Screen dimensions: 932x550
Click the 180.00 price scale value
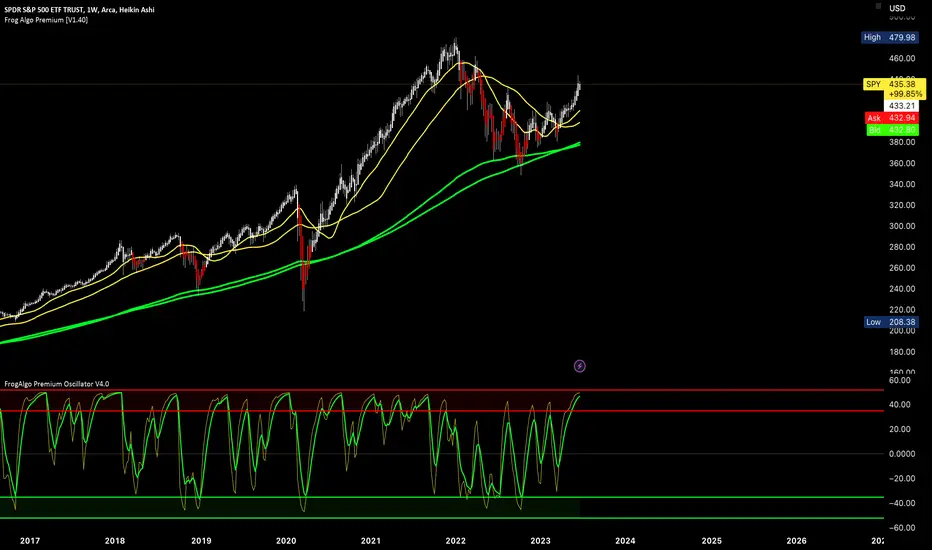[x=902, y=351]
